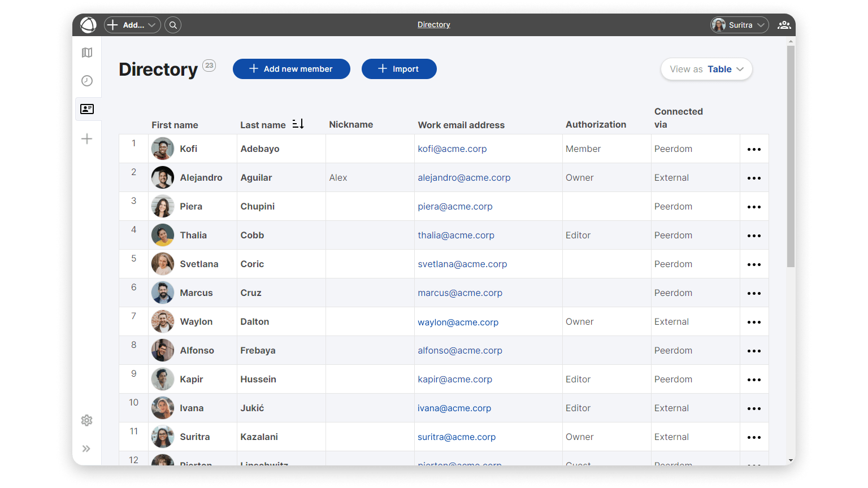Expand the sidebar with double chevron

pyautogui.click(x=86, y=449)
